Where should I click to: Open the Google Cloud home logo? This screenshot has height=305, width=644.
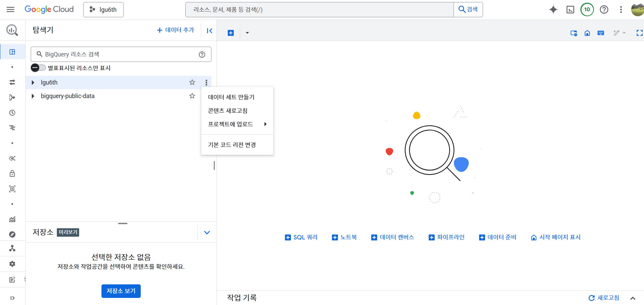[49, 9]
